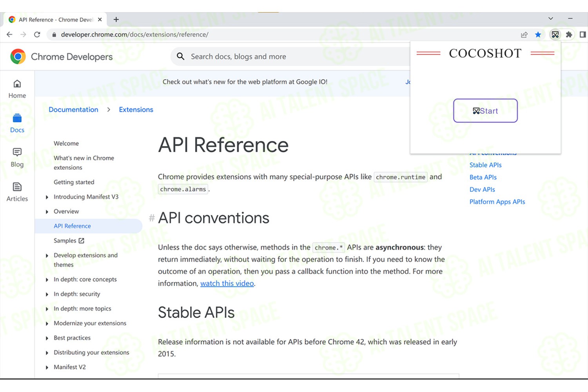
Task: Go to the Extensions breadcrumb
Action: [136, 109]
